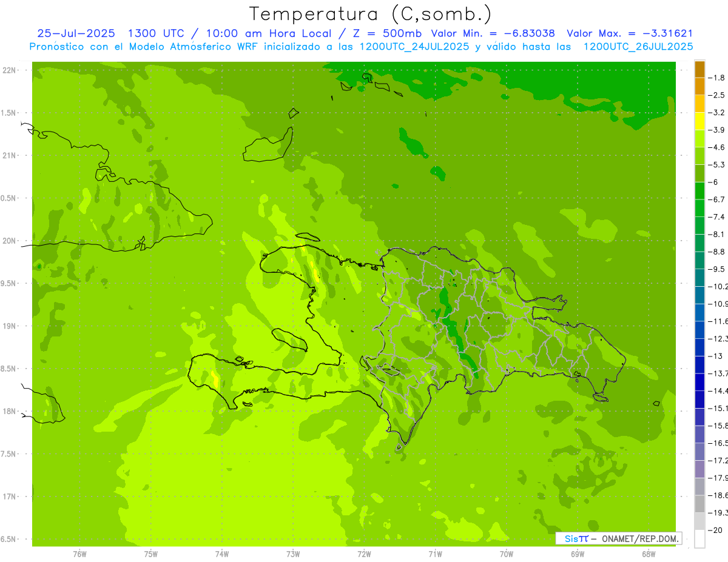Image resolution: width=728 pixels, height=562 pixels.
Task: Click the yellow legend band between -3.2 and -3.9
Action: point(699,121)
